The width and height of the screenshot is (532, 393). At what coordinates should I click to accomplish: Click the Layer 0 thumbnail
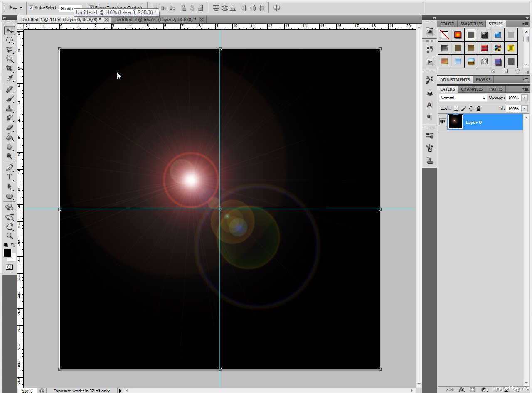tap(455, 122)
